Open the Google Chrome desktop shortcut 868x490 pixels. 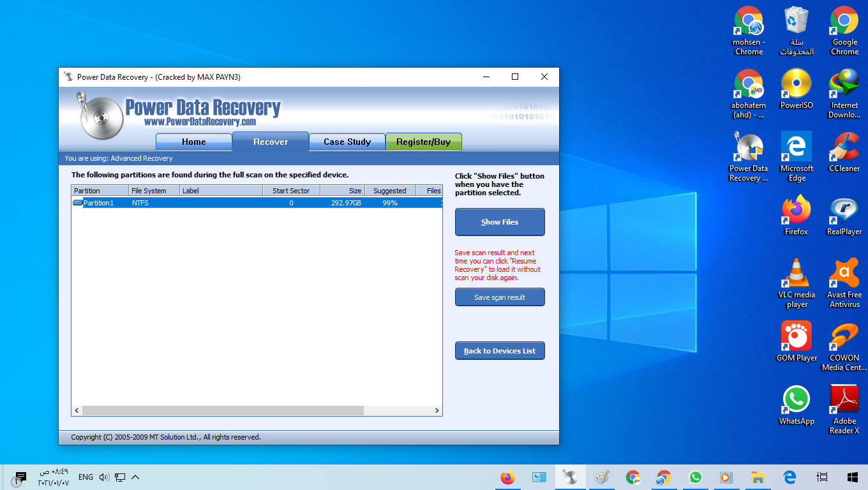[x=844, y=31]
